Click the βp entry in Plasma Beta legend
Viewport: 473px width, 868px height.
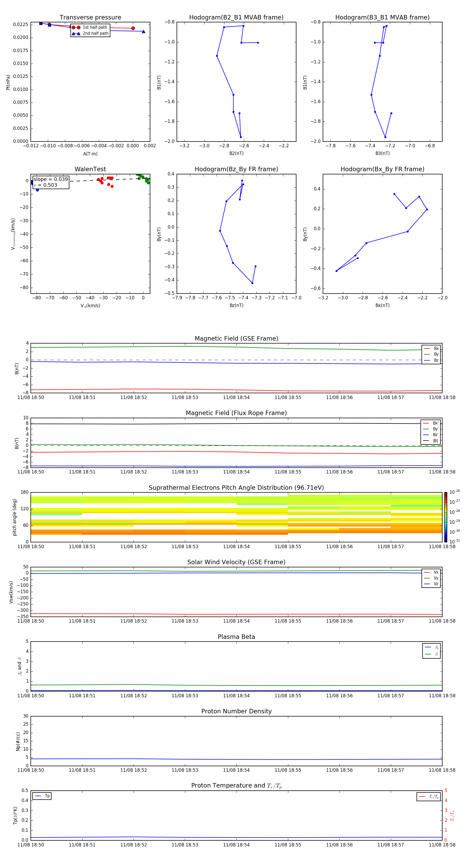[431, 647]
